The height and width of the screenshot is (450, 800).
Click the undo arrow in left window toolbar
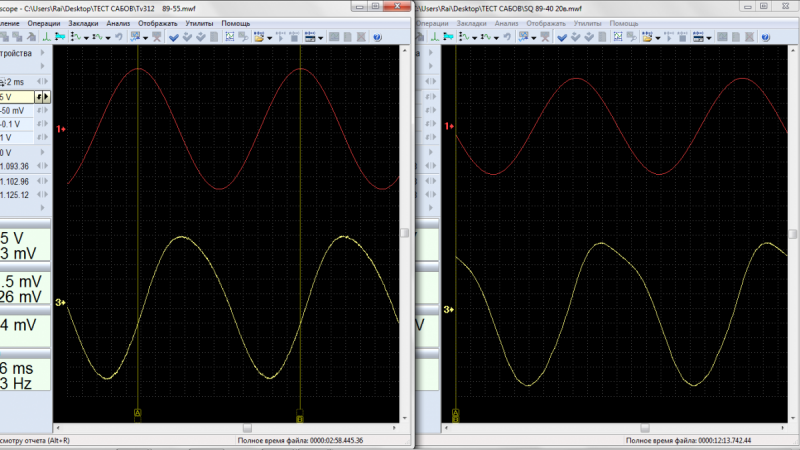tap(119, 37)
